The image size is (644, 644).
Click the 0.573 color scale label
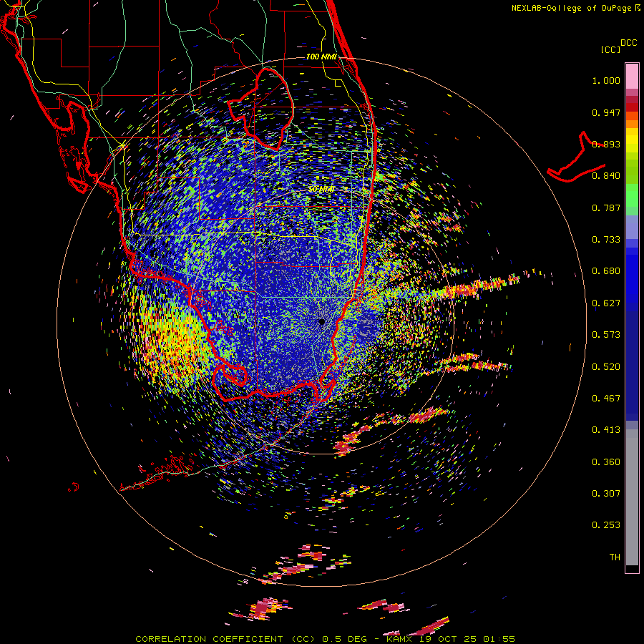coord(606,335)
